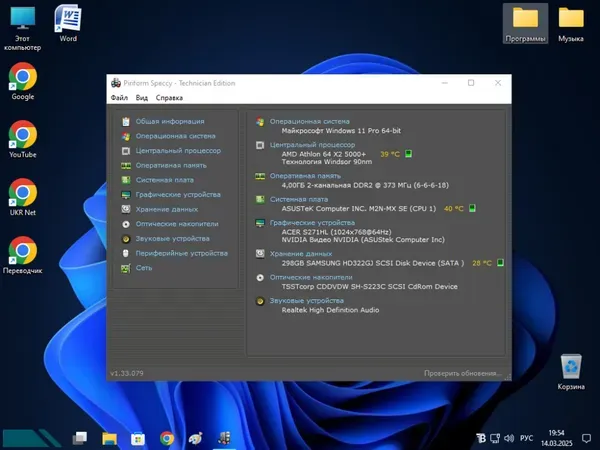Open Звуковые устройства in the sidebar

pyautogui.click(x=173, y=239)
